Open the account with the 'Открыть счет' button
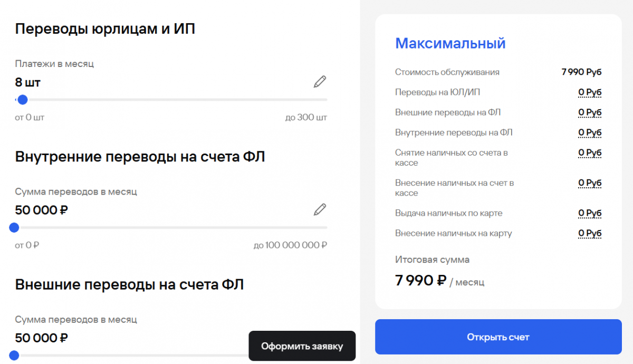This screenshot has height=364, width=633. tap(498, 337)
